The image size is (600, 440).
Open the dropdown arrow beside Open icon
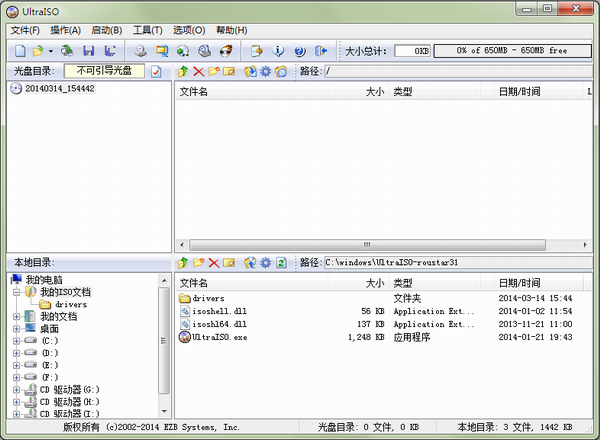[51, 51]
